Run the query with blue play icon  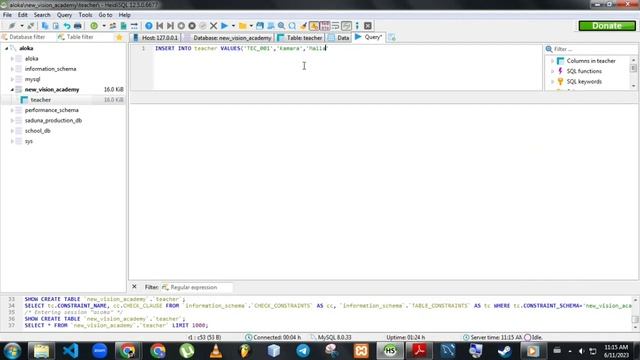(224, 26)
